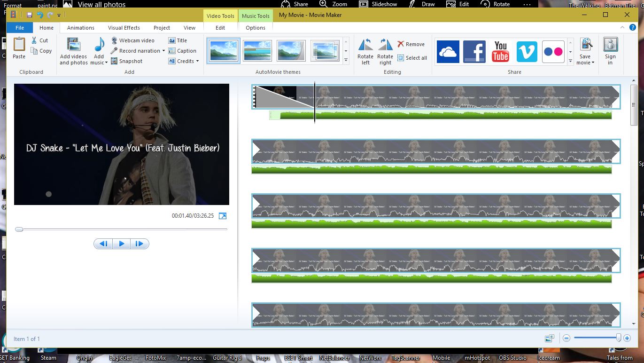This screenshot has width=644, height=363.
Task: Click Rotate in the Photos window
Action: pos(496,4)
